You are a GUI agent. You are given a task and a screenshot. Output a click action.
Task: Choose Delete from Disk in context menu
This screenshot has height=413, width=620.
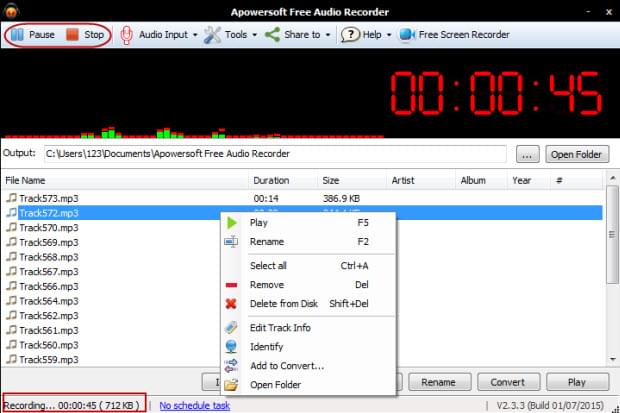pos(308,303)
